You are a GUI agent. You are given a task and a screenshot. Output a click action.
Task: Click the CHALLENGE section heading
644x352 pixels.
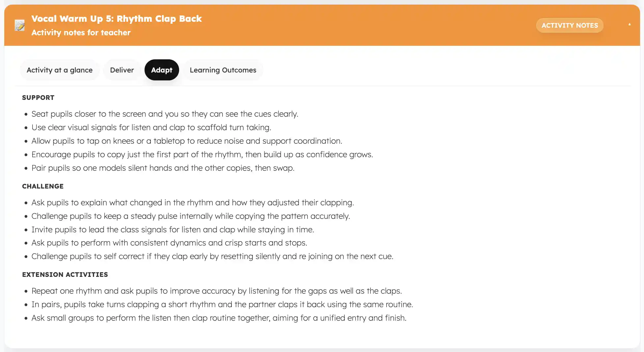click(x=43, y=186)
